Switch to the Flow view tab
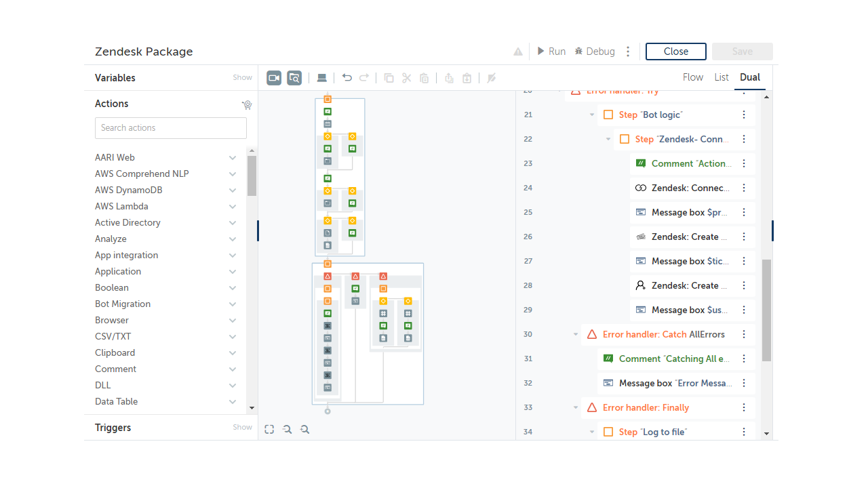Image resolution: width=868 pixels, height=488 pixels. point(693,77)
